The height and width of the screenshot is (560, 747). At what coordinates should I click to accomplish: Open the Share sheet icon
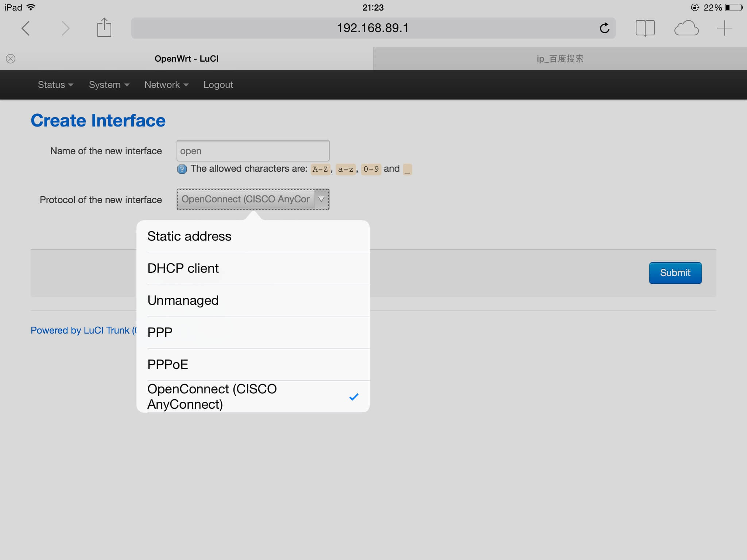pos(104,28)
